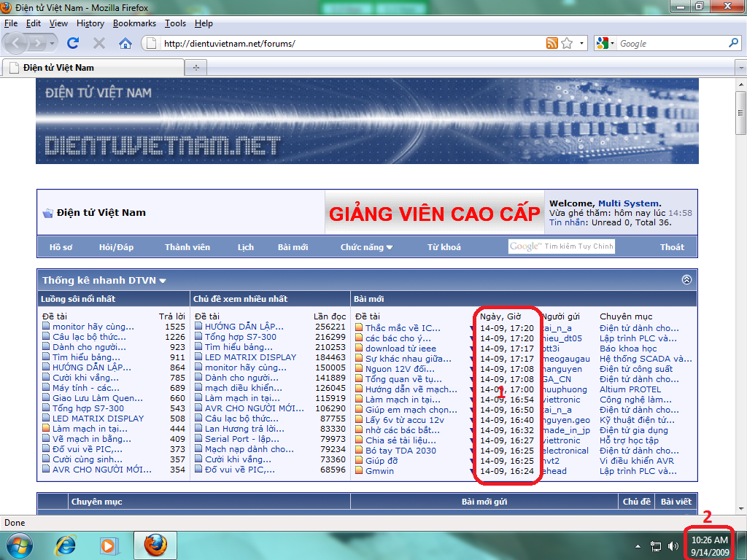Click the post icon beside Gmwin
The image size is (747, 560).
pos(359,470)
